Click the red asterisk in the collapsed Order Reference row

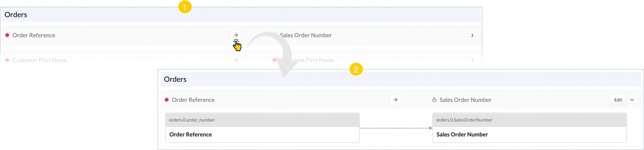7,35
